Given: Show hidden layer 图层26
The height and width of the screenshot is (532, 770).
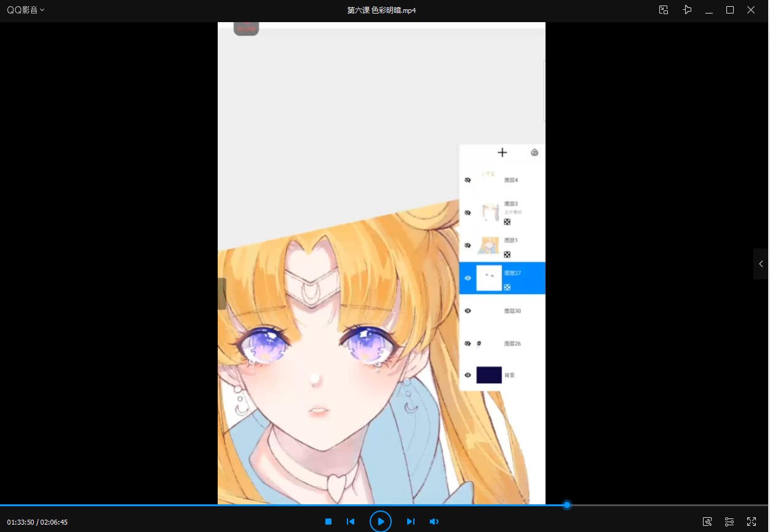Looking at the screenshot, I should coord(467,343).
